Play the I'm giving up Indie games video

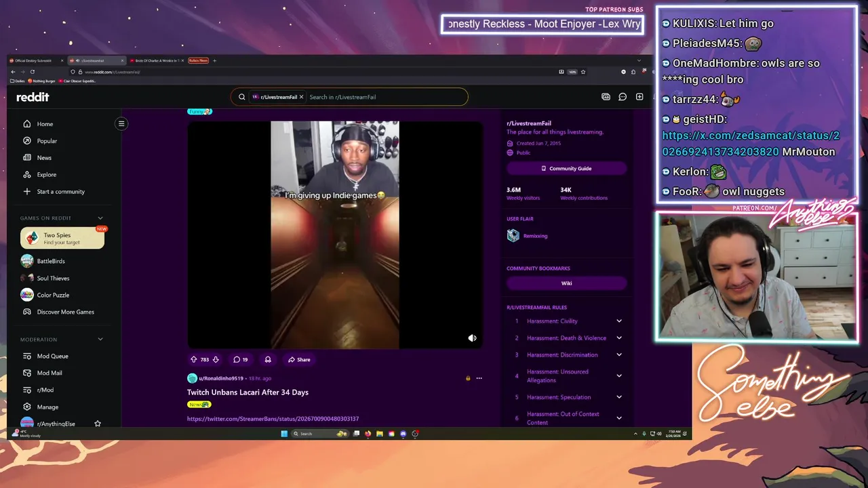click(x=335, y=235)
